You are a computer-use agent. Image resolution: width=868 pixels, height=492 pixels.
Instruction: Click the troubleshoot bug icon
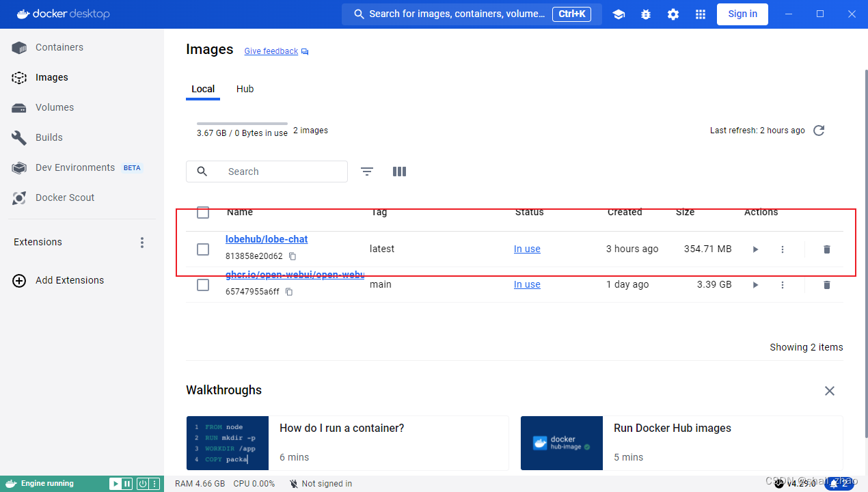pos(646,14)
